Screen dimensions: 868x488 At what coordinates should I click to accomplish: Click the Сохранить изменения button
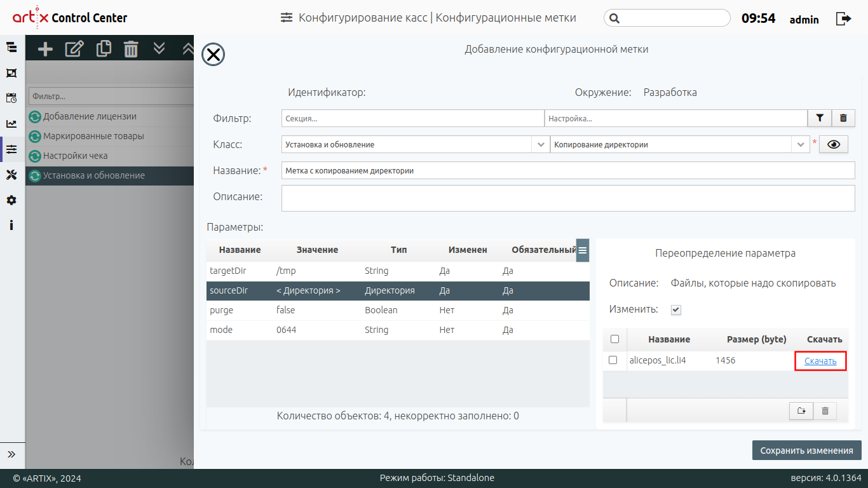807,451
